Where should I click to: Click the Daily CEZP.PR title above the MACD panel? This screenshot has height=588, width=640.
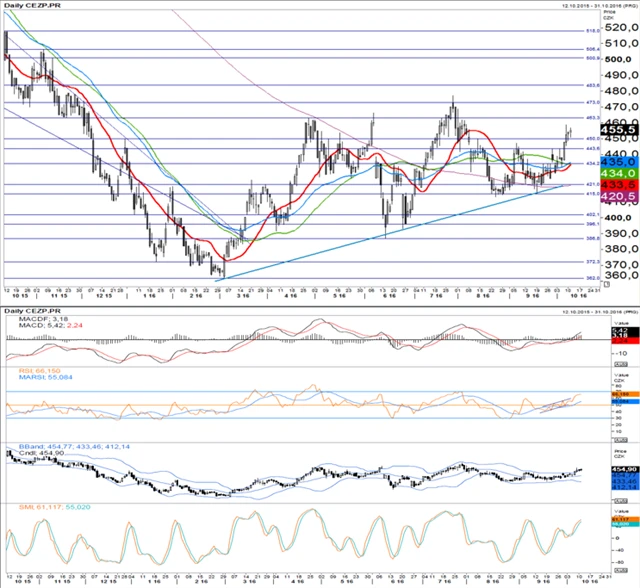point(34,311)
